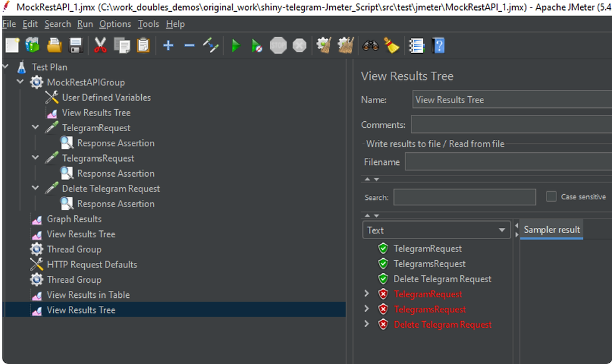The height and width of the screenshot is (364, 612).
Task: Start test with no pauses icon
Action: pyautogui.click(x=257, y=46)
